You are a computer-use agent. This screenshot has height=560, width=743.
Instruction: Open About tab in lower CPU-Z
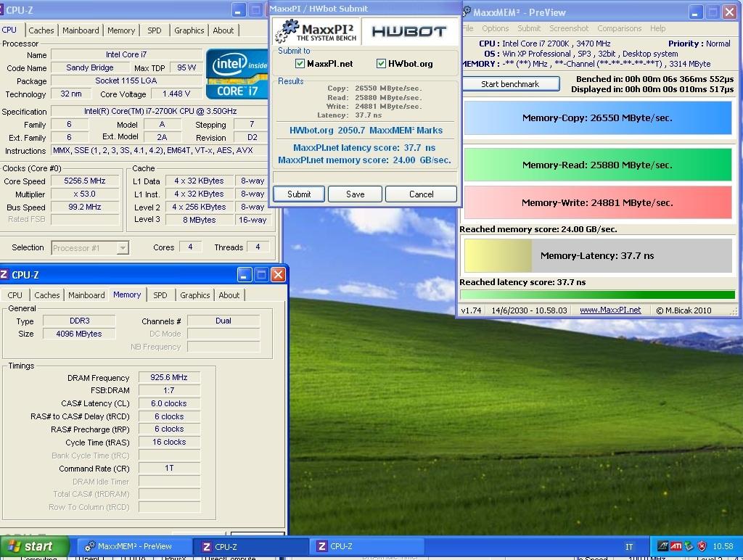(x=229, y=295)
